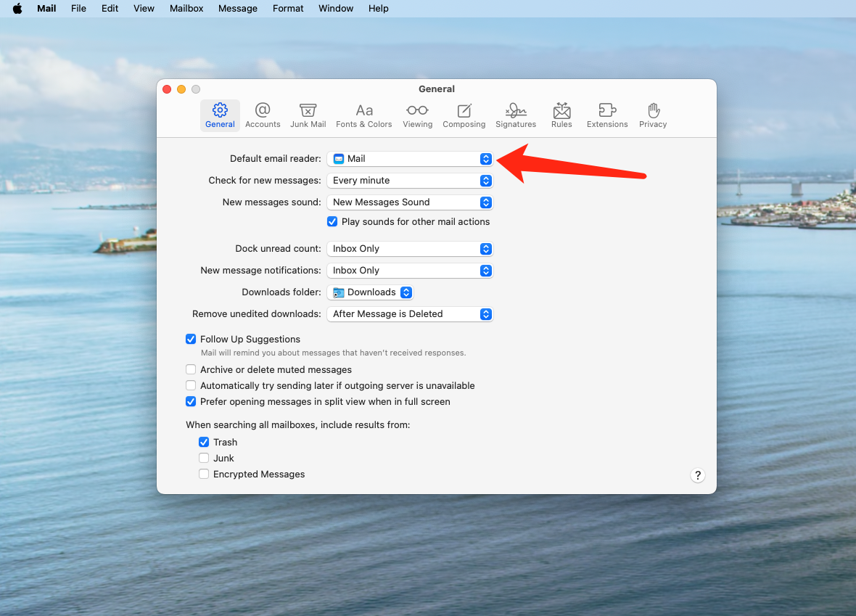Click 'When searching all mailboxes' heading text
856x616 pixels.
tap(298, 425)
